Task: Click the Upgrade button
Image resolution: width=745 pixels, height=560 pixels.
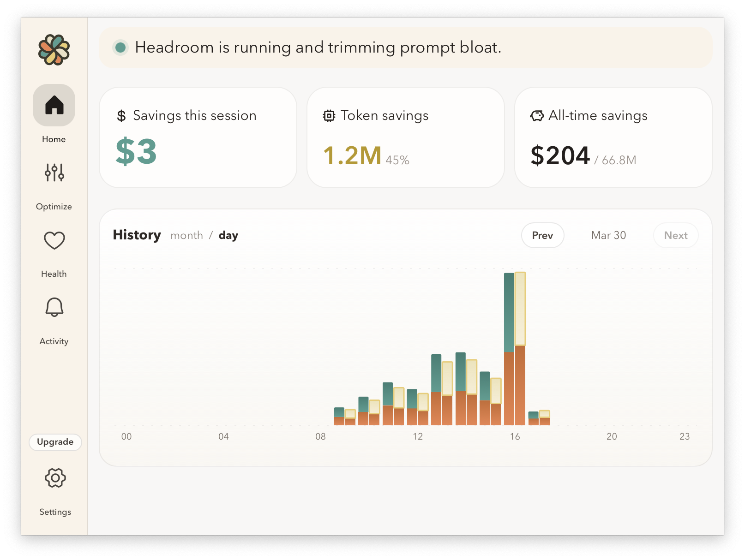Action: click(x=55, y=442)
